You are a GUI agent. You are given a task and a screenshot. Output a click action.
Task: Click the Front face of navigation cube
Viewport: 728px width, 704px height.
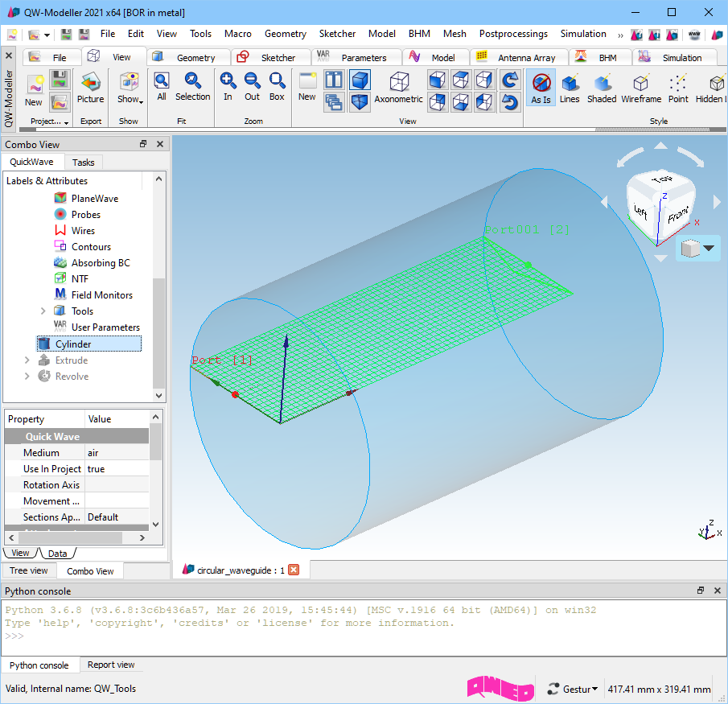pos(678,215)
